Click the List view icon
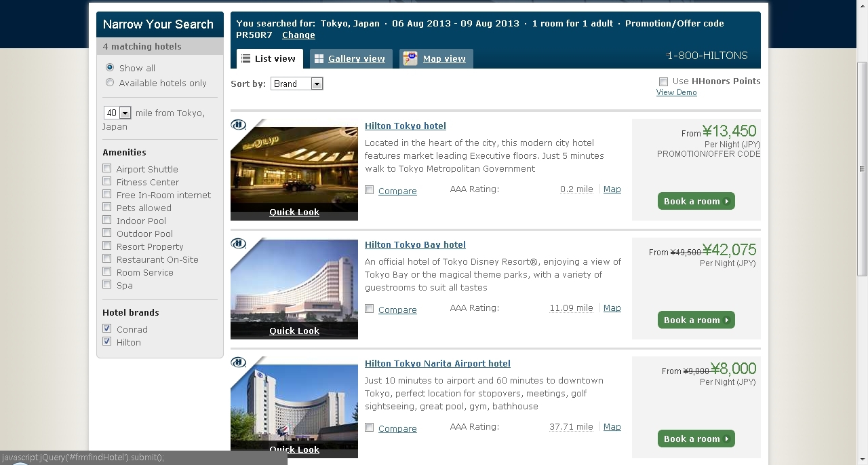Image resolution: width=868 pixels, height=465 pixels. click(245, 59)
